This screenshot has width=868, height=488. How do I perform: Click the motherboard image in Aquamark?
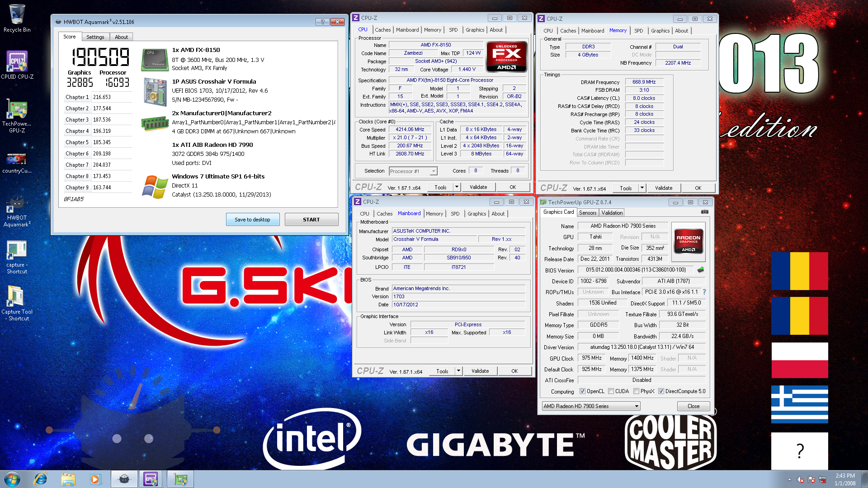155,92
